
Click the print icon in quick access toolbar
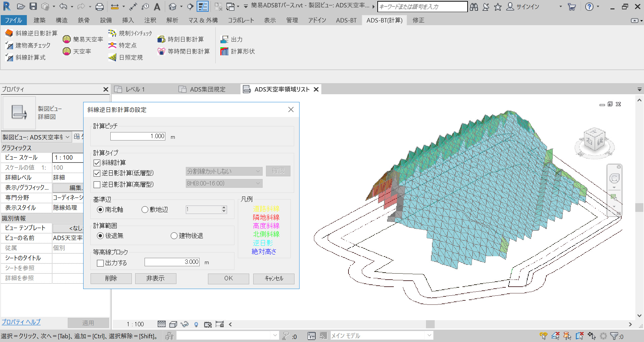coord(100,6)
